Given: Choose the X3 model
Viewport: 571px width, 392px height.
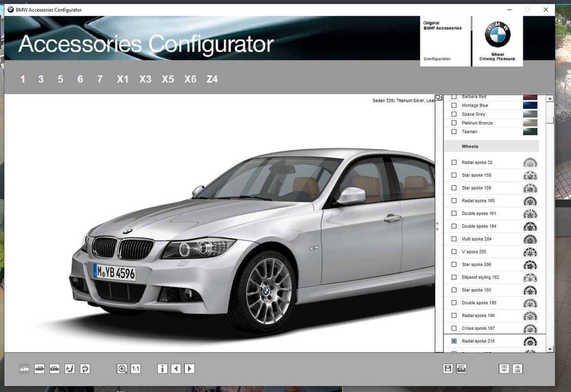Looking at the screenshot, I should click(x=145, y=79).
